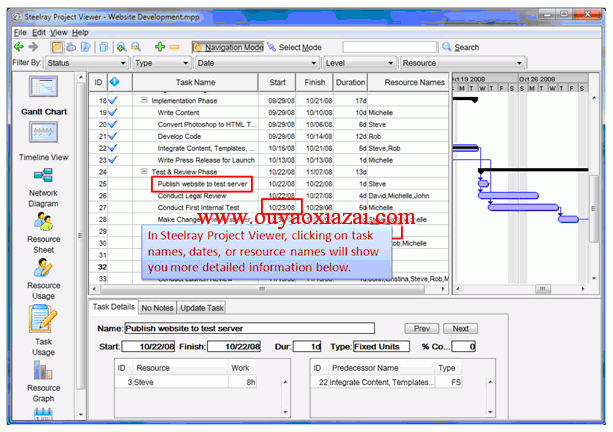Click the checkmark on row 18

click(113, 100)
